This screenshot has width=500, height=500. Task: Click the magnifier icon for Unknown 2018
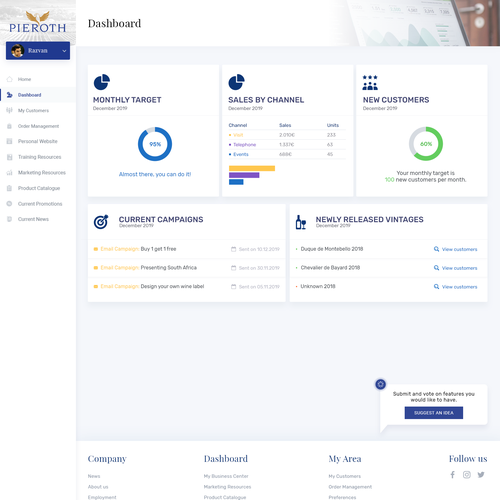pyautogui.click(x=436, y=287)
